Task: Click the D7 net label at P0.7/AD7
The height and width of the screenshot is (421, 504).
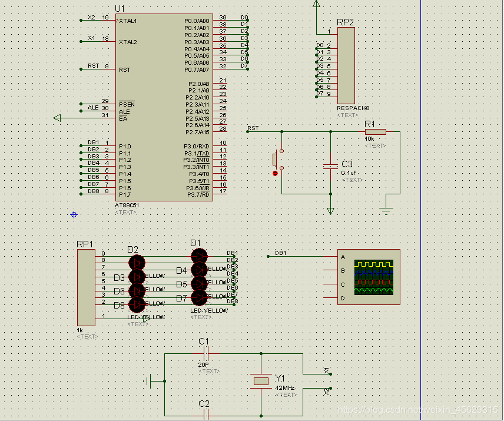Action: (244, 66)
